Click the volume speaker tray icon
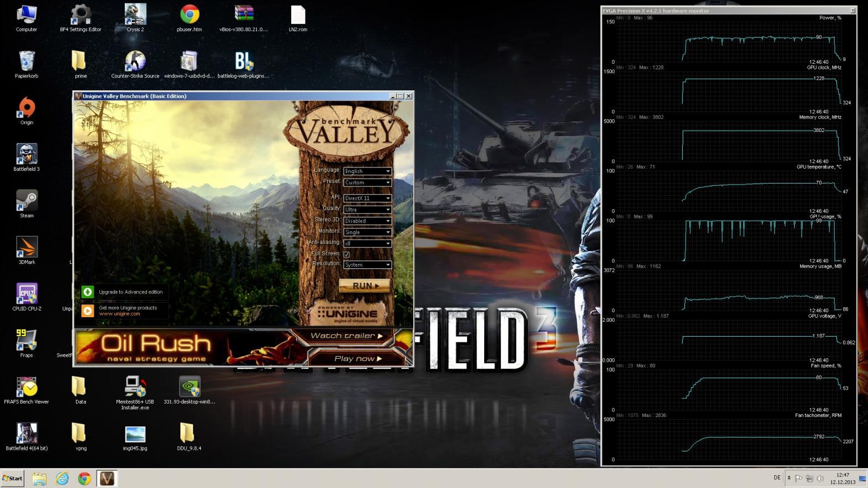Viewport: 868px width, 488px height. [x=820, y=478]
